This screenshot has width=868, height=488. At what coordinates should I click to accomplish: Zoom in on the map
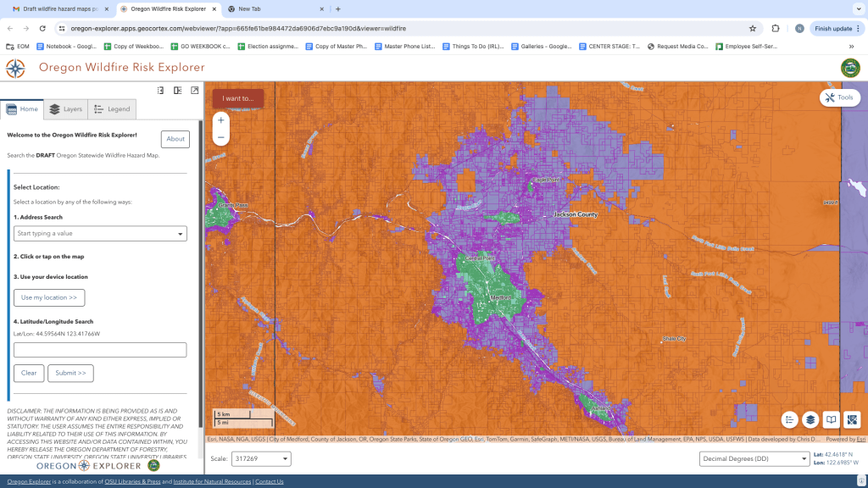pos(221,120)
